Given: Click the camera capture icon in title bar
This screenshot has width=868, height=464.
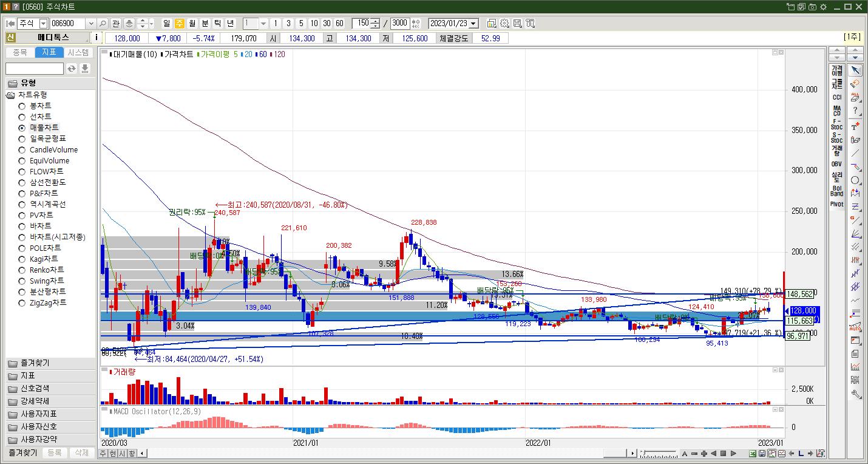Looking at the screenshot, I should (812, 7).
